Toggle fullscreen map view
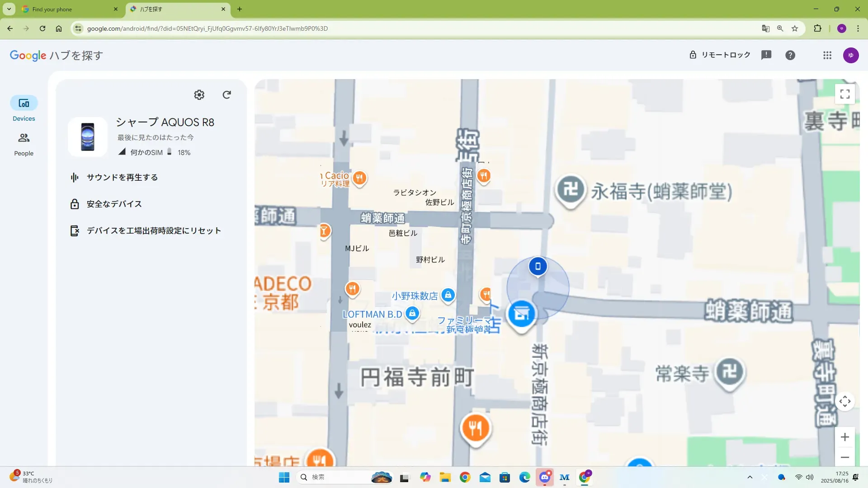Image resolution: width=868 pixels, height=488 pixels. (x=844, y=94)
